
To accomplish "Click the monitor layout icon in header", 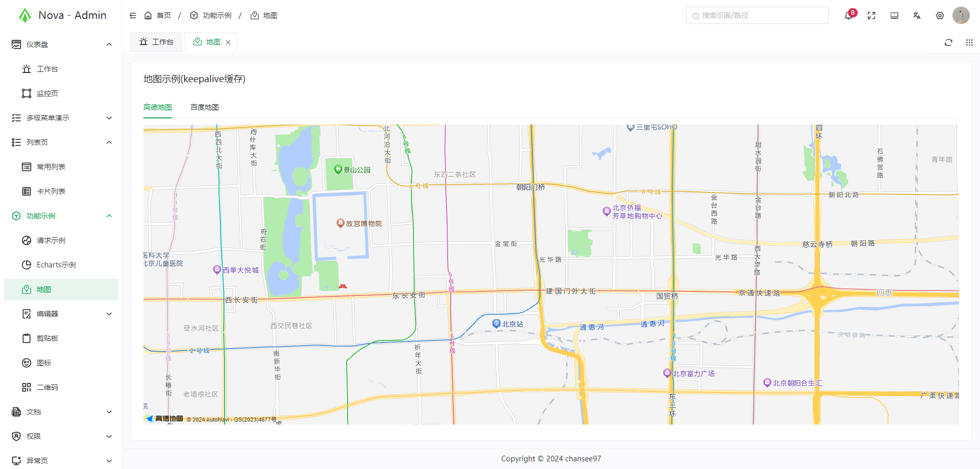I will tap(894, 15).
